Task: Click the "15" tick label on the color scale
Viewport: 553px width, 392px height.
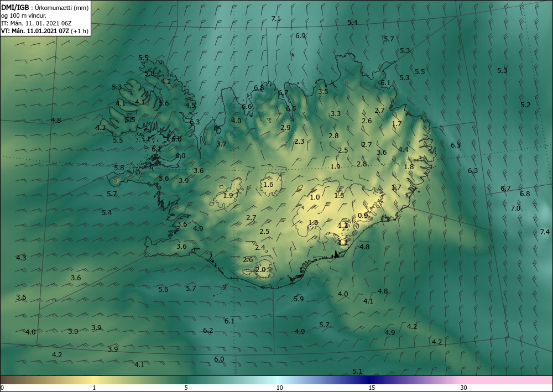Action: tap(372, 388)
